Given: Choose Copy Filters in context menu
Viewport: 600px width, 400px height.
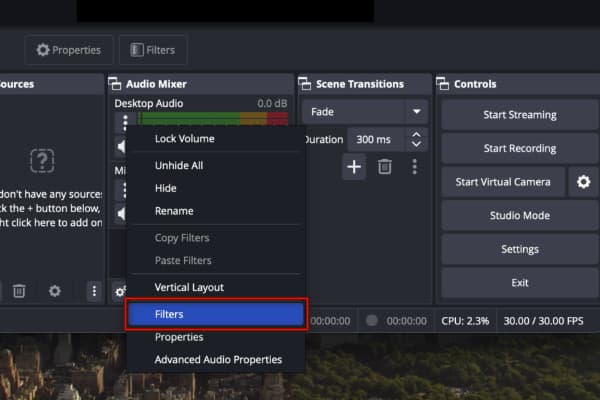Looking at the screenshot, I should (216, 238).
